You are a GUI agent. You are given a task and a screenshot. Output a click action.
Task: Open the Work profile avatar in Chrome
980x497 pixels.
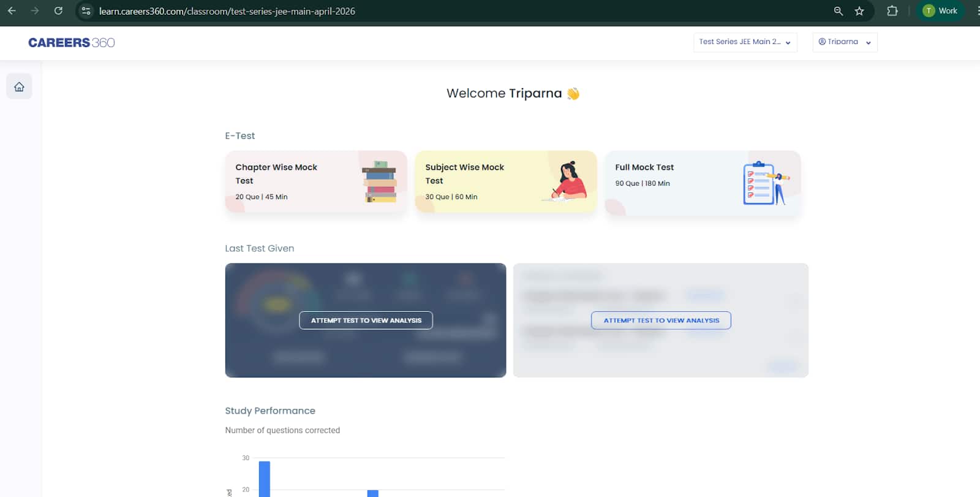pyautogui.click(x=940, y=11)
